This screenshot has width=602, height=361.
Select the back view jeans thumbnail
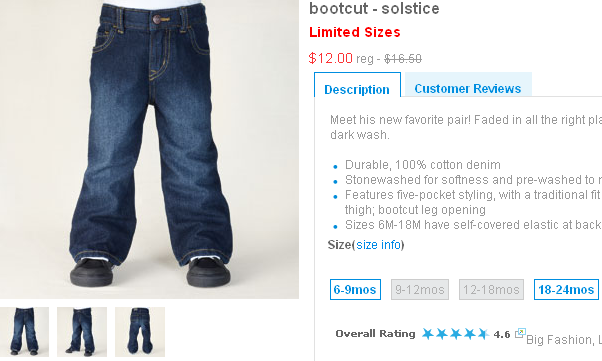coord(140,332)
